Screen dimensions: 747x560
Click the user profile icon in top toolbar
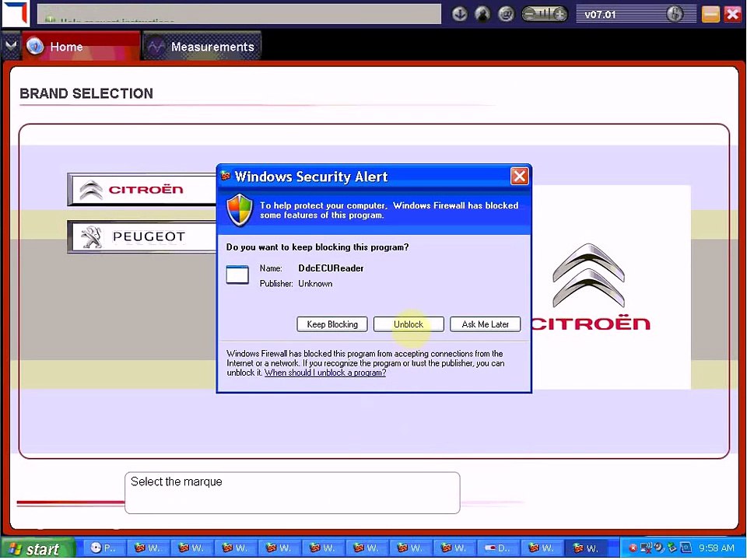[482, 14]
